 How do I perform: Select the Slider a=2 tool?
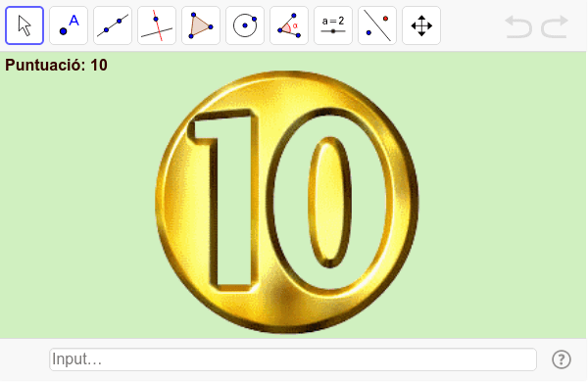tap(333, 25)
